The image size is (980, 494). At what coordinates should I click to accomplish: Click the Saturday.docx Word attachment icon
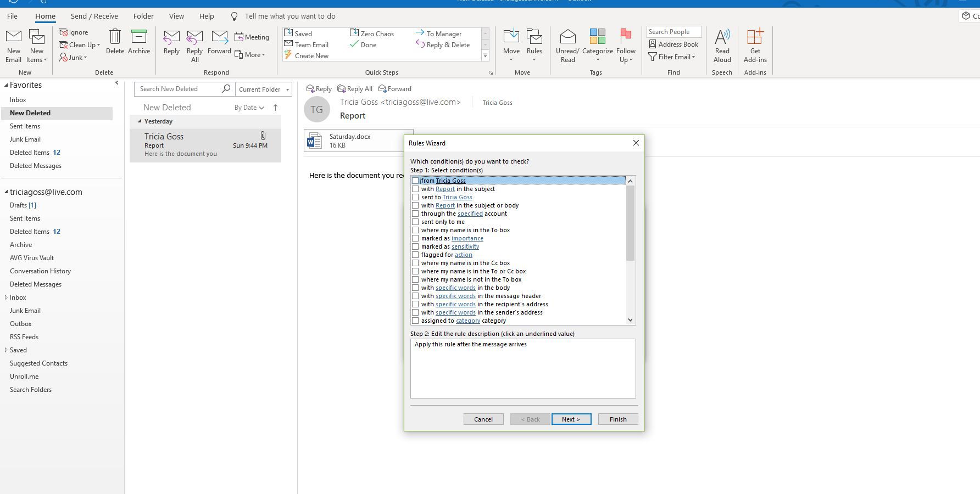pyautogui.click(x=314, y=141)
